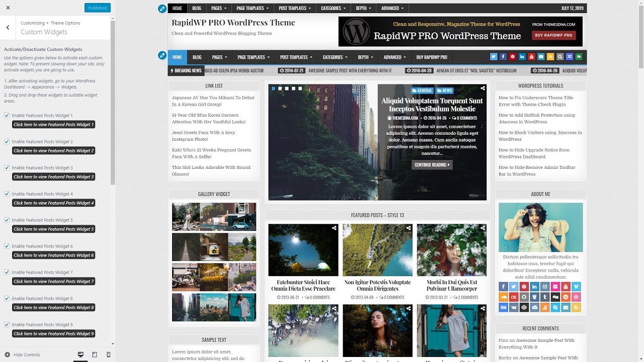Click red Buy RapidWP Pro banner button
This screenshot has width=644, height=362.
pyautogui.click(x=553, y=35)
